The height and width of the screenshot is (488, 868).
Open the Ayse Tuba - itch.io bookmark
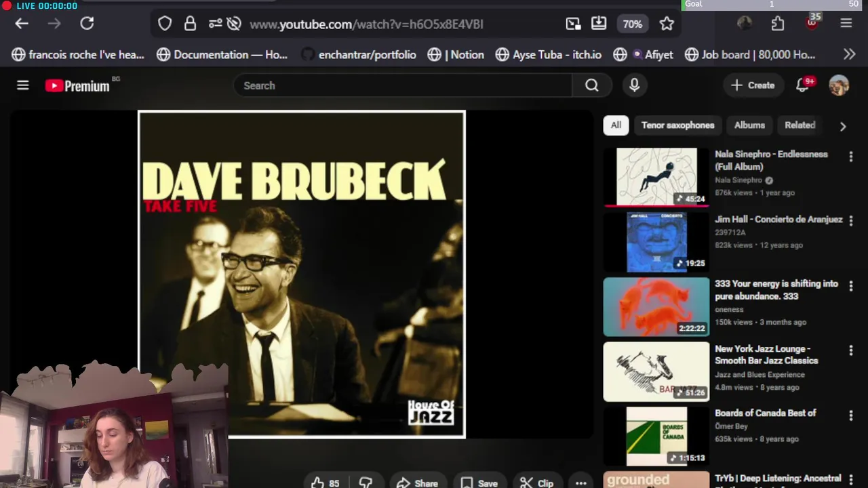click(x=548, y=54)
